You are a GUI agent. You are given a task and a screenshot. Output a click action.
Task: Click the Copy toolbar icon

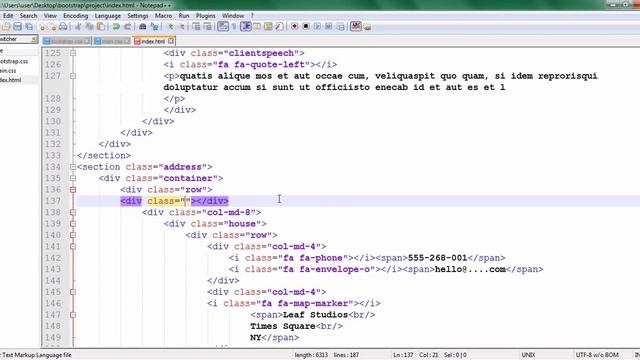(x=89, y=27)
